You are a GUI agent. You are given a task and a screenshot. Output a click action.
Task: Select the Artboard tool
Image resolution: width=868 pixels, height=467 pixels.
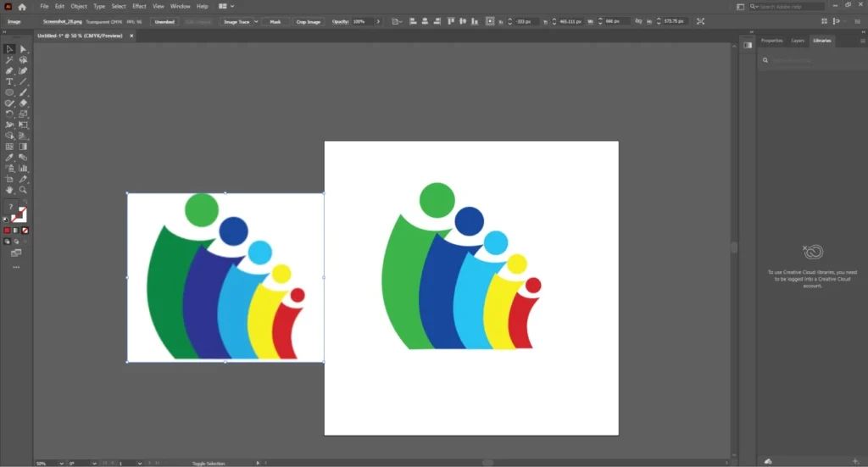(9, 180)
